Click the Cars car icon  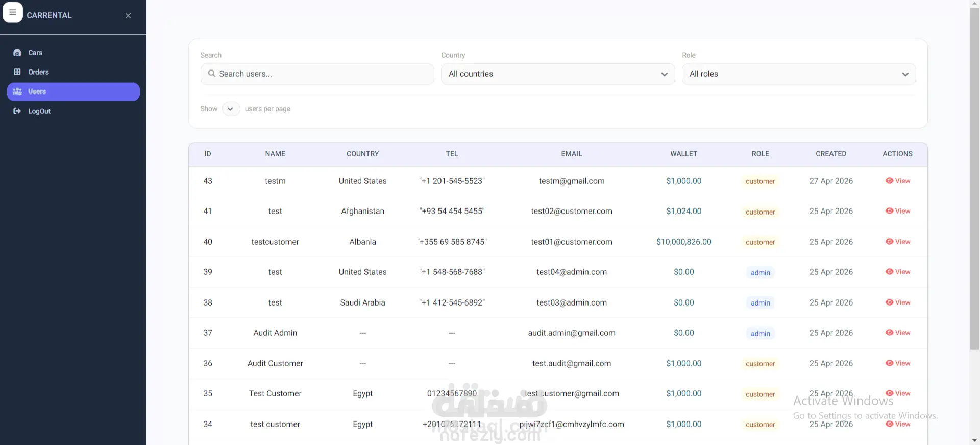pyautogui.click(x=17, y=53)
